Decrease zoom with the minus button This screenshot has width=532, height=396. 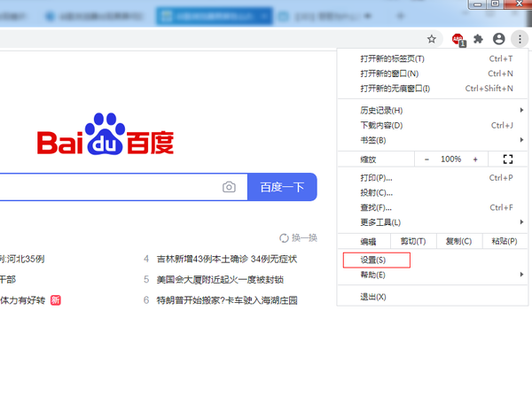coord(426,159)
